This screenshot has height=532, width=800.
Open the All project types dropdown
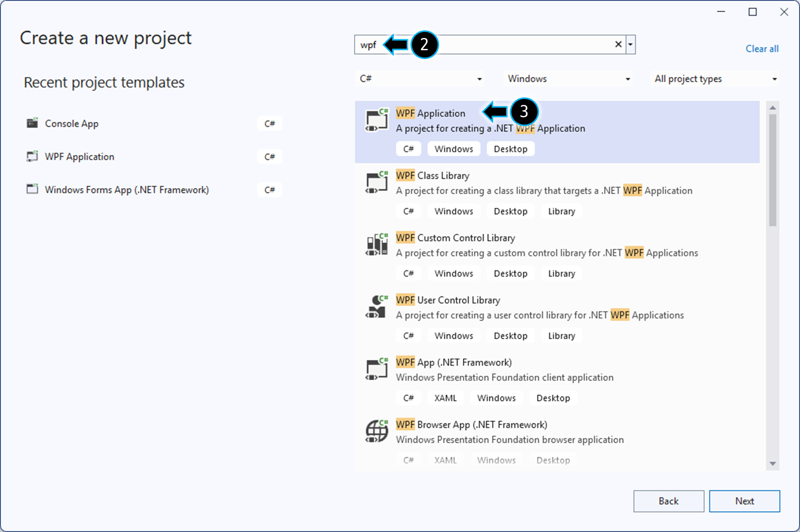point(715,79)
